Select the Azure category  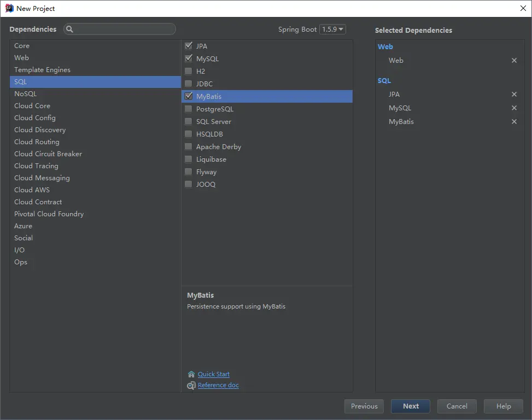[95, 226]
